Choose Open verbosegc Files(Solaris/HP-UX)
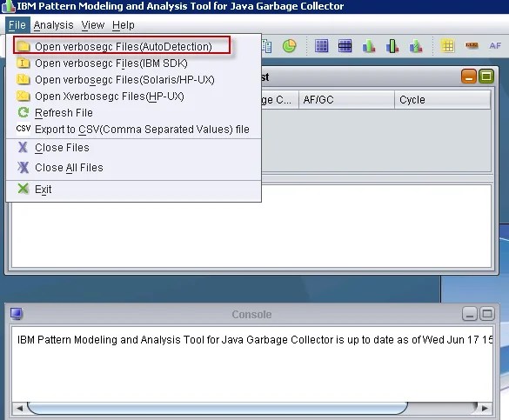The height and width of the screenshot is (420, 509). click(x=133, y=80)
